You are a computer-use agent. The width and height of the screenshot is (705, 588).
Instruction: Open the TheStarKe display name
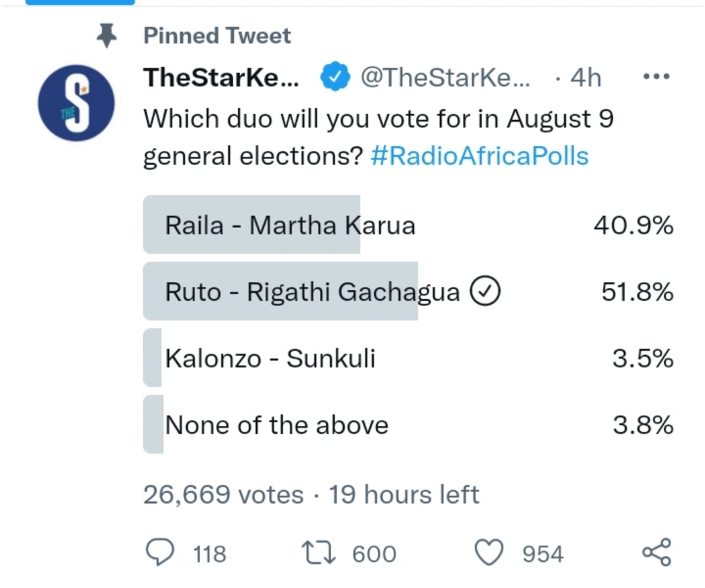(x=221, y=78)
